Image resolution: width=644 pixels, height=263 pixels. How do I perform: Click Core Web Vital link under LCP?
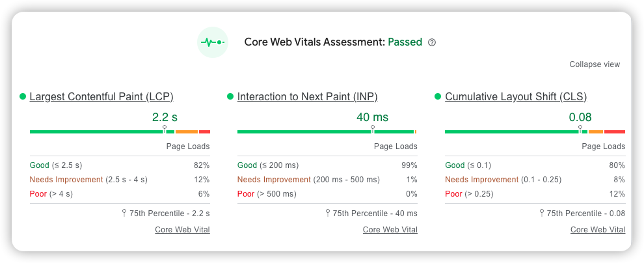click(182, 230)
